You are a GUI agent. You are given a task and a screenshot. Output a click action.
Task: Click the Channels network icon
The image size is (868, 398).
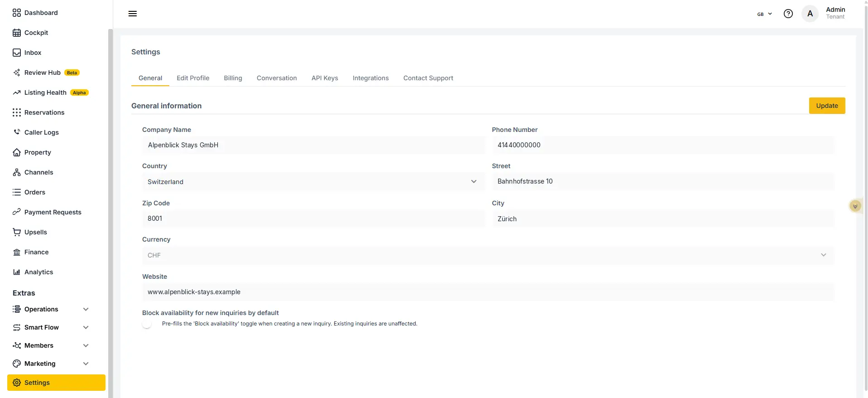[x=17, y=172]
